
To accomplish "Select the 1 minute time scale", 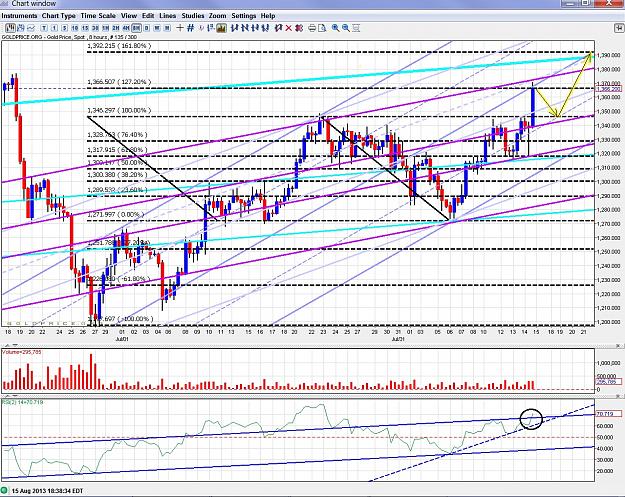I will (54, 28).
